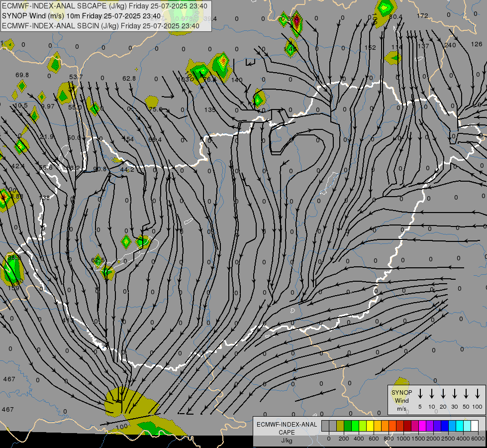
Task: Click the 50 m/s wind legend arrow
Action: pos(466,394)
